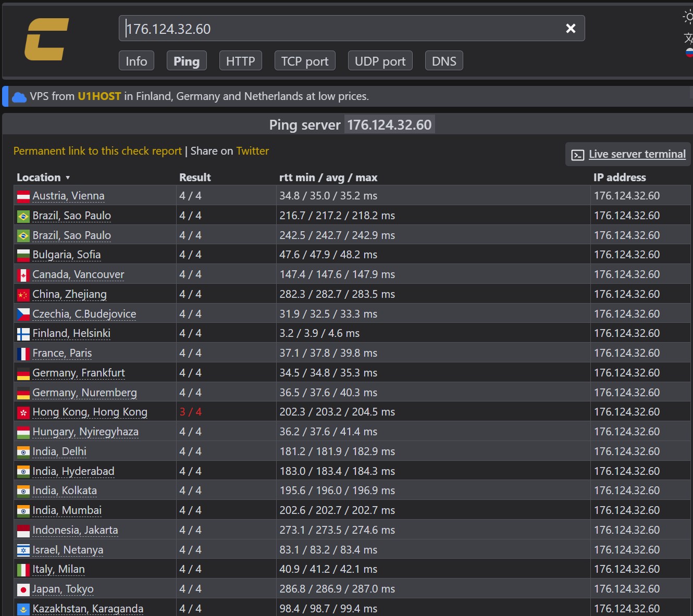The height and width of the screenshot is (616, 693).
Task: Click highlighted 176.124.32.60 in Ping server title
Action: click(389, 125)
